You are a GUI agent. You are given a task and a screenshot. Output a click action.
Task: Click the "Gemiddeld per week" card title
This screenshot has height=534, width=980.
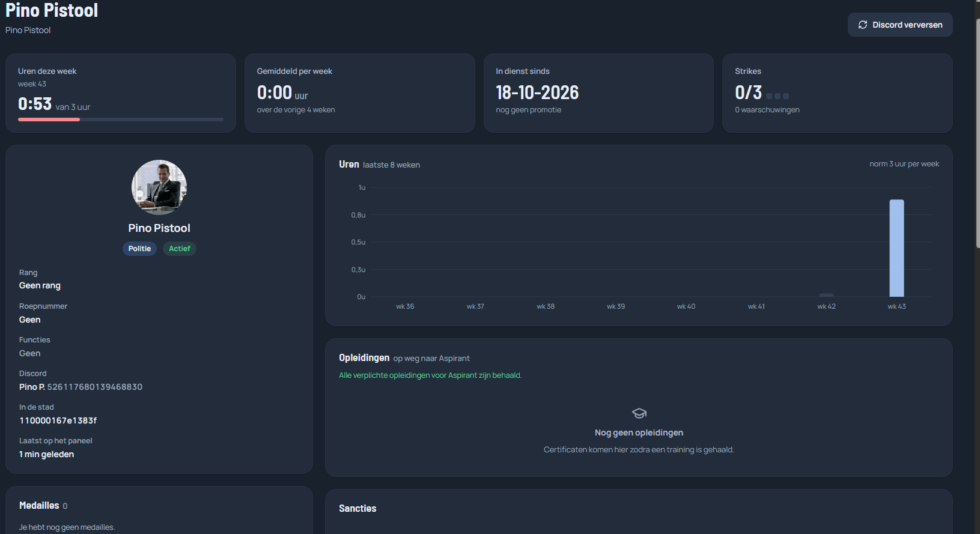click(294, 71)
